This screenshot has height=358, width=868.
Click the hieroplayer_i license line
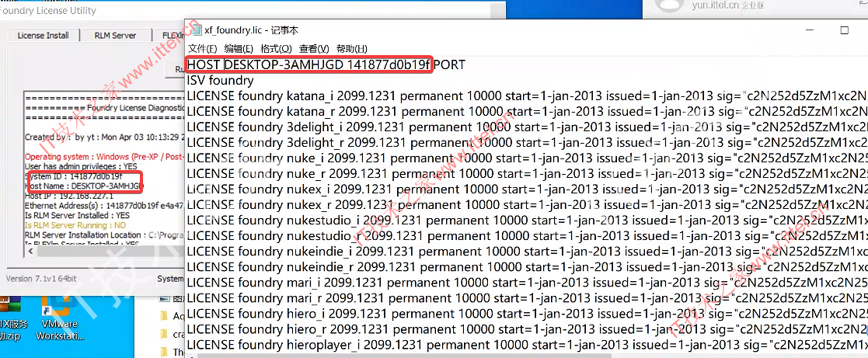tap(527, 345)
